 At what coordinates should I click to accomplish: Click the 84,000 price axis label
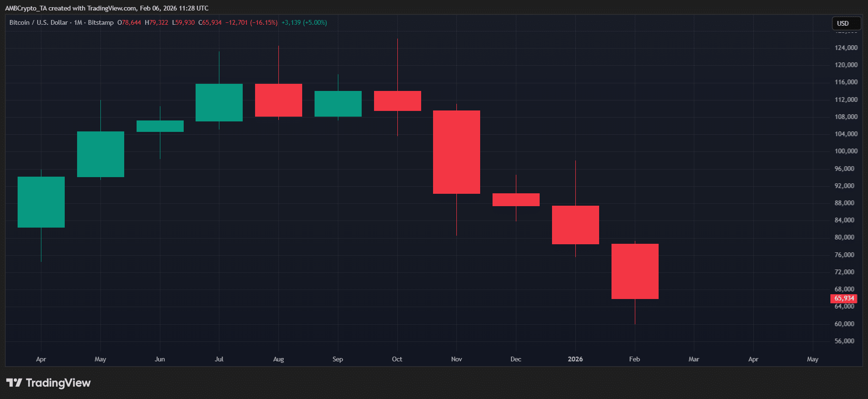845,220
